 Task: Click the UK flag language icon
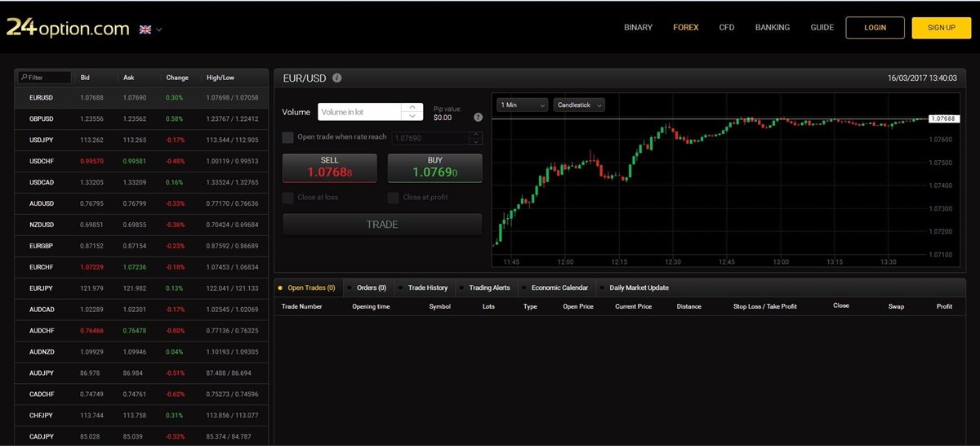(x=145, y=29)
